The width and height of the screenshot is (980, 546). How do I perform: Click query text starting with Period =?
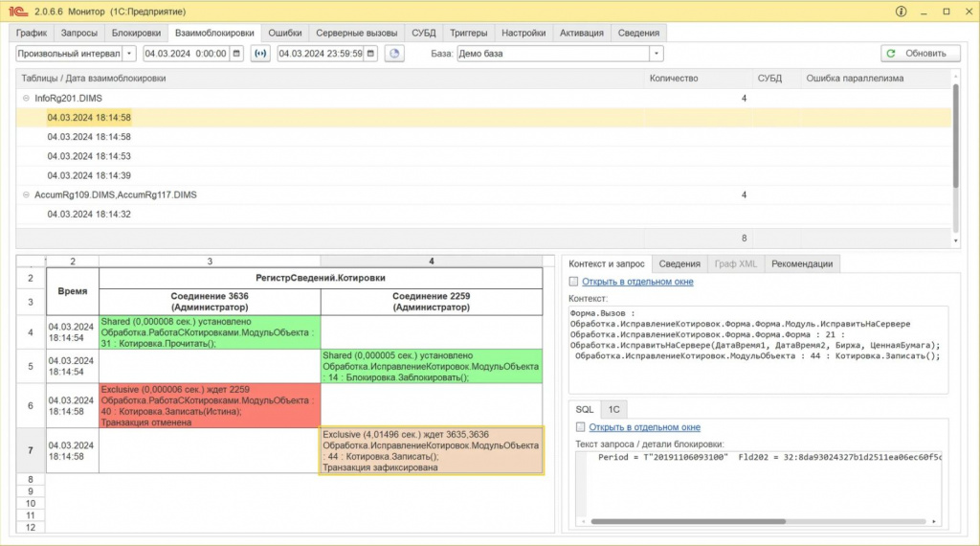[x=768, y=457]
